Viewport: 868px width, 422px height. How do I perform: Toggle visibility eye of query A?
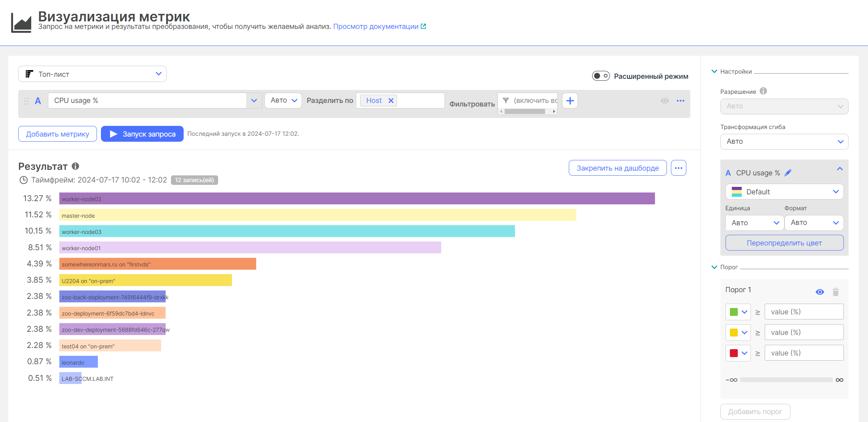665,101
